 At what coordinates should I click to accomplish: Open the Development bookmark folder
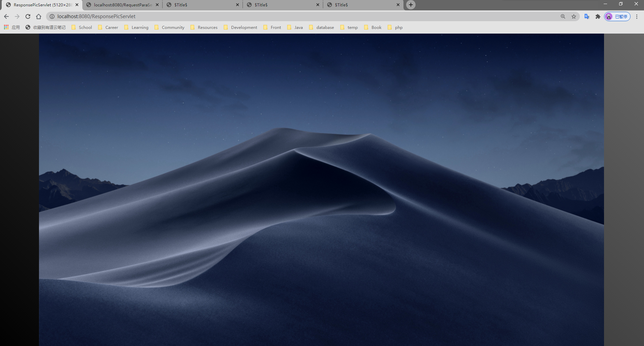tap(241, 28)
